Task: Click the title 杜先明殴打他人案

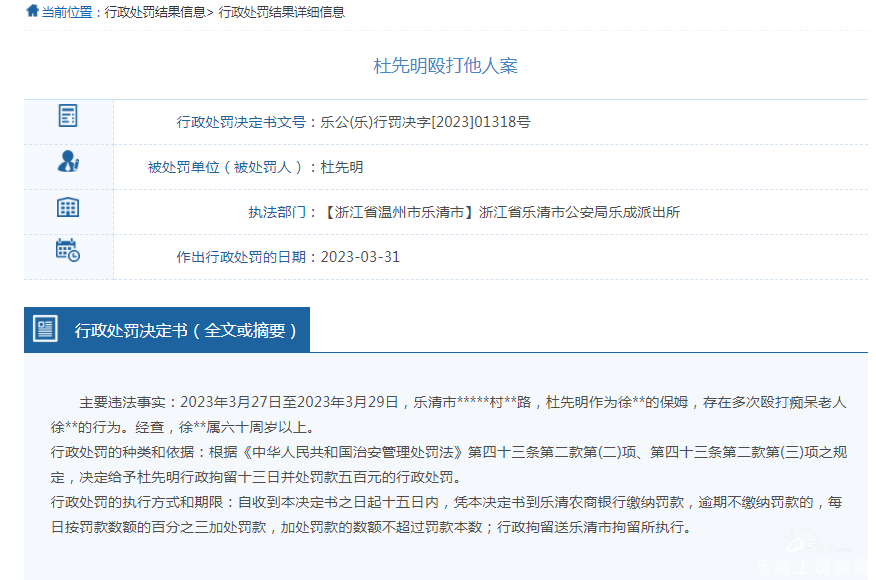Action: (445, 66)
